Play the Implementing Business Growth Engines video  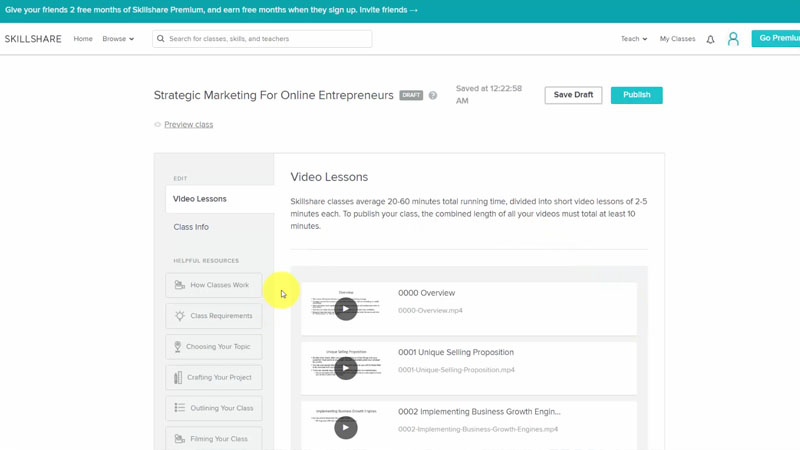point(346,427)
